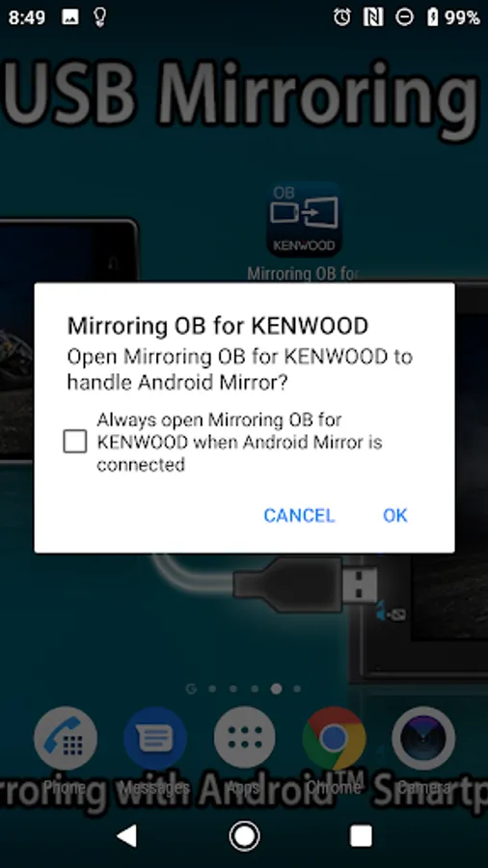Tap the Google G page indicator
Image resolution: width=488 pixels, height=868 pixels.
click(x=191, y=689)
